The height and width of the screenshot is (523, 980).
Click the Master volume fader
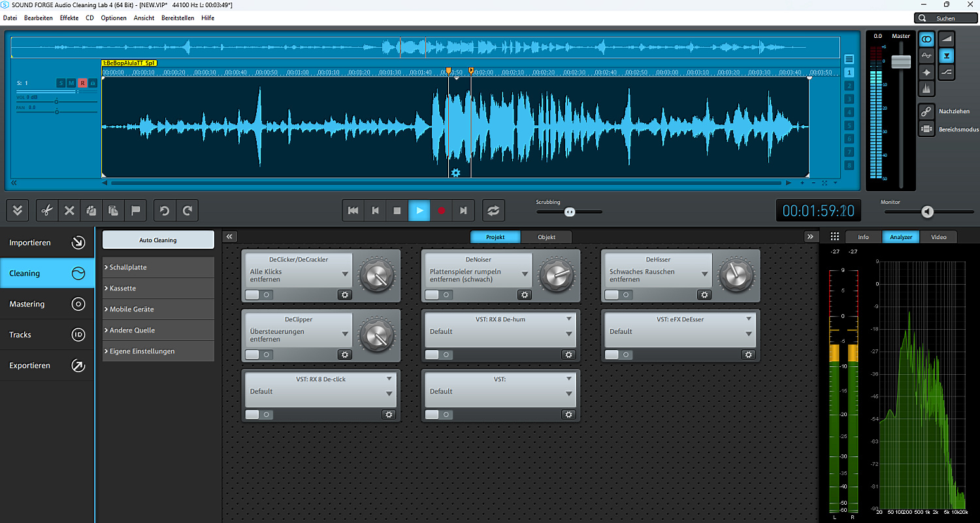click(x=901, y=61)
